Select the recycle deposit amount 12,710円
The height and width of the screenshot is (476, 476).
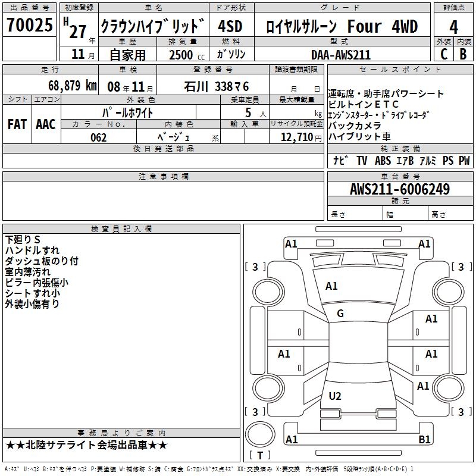(x=296, y=137)
